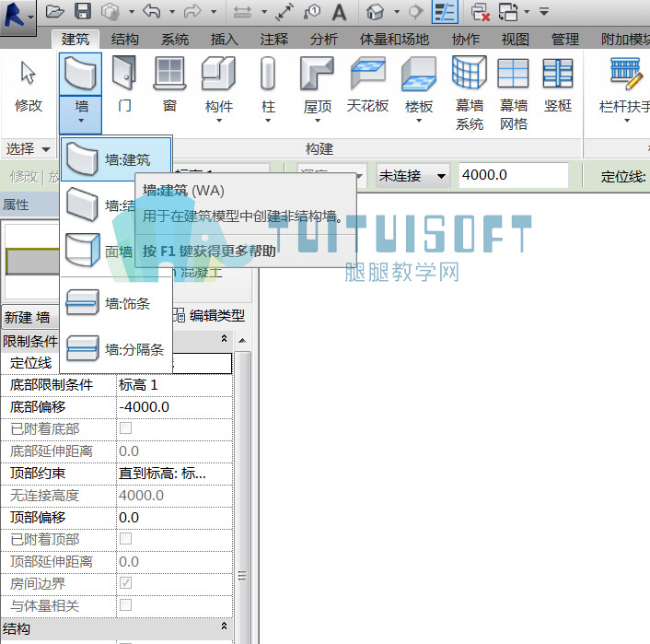Image resolution: width=650 pixels, height=644 pixels.
Task: Click the properties panel vertical scrollbar
Action: click(x=243, y=498)
